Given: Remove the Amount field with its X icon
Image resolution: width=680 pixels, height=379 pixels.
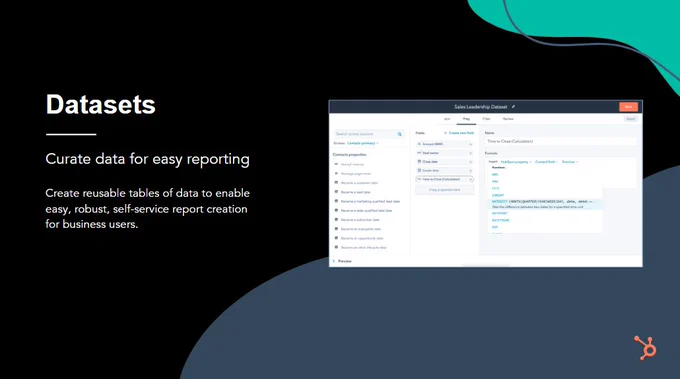Looking at the screenshot, I should click(x=471, y=144).
